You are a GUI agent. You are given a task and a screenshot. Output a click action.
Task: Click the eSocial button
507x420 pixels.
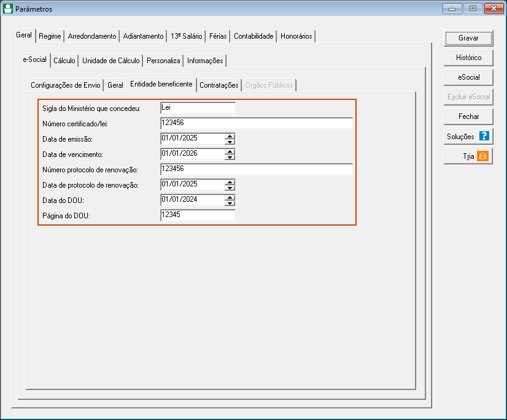(468, 77)
